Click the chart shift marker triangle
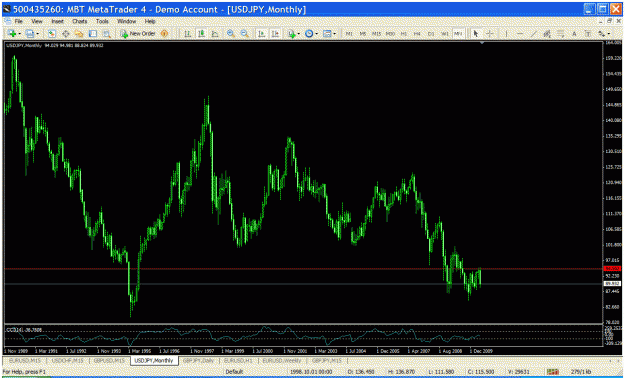Screen dimensions: 625x378 pyautogui.click(x=482, y=42)
